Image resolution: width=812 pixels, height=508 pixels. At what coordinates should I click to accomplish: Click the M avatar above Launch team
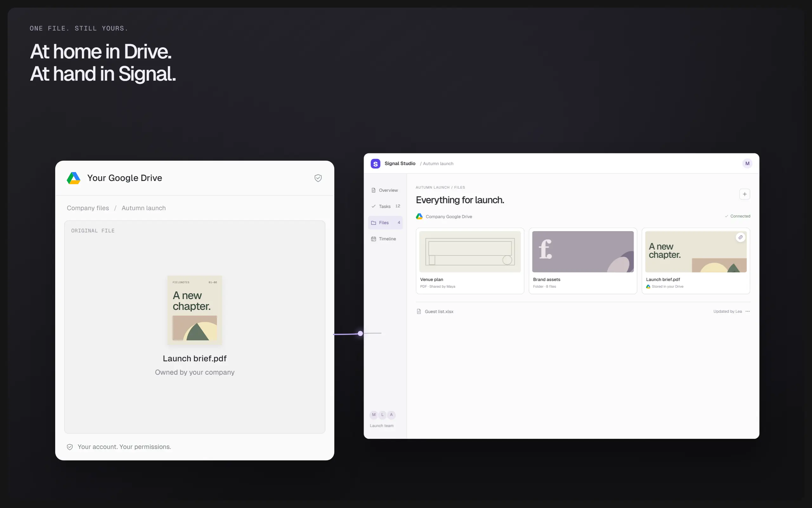[x=374, y=415]
